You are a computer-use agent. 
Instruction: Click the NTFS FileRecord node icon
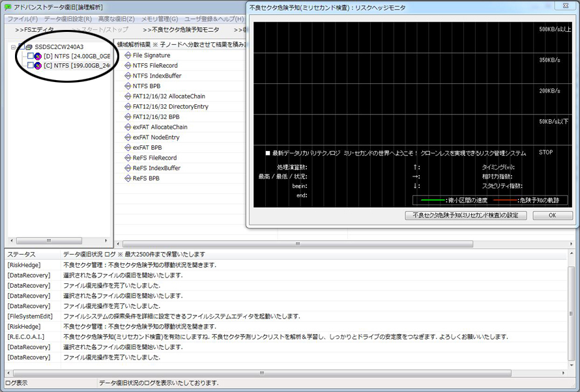coord(128,65)
